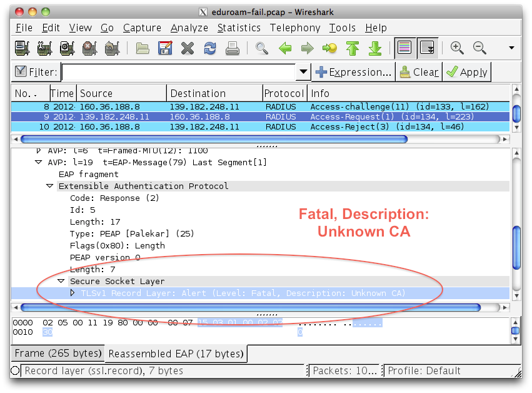This screenshot has height=393, width=532.
Task: Open the Help menu
Action: click(376, 28)
